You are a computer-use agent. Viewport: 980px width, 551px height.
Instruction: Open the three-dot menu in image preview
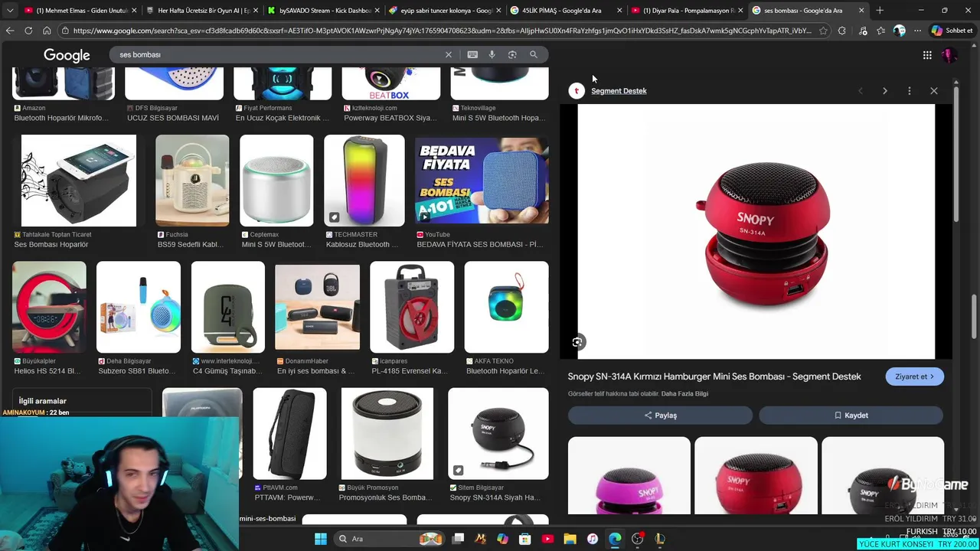(910, 91)
